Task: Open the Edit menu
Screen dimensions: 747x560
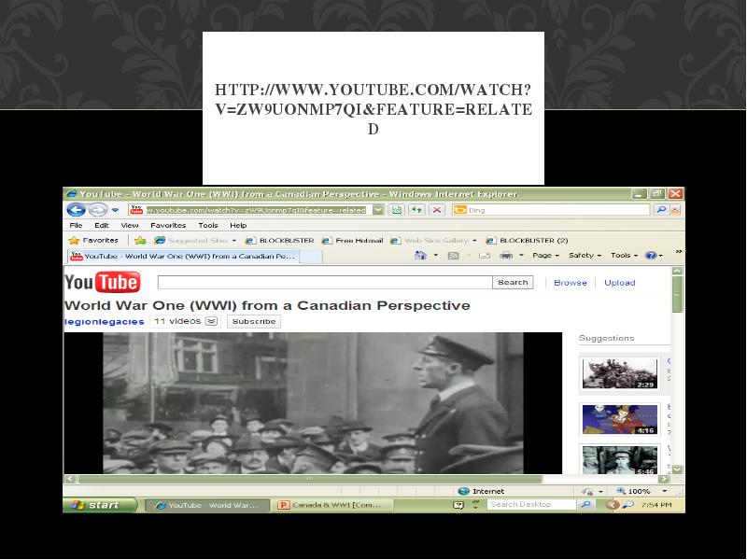Action: pyautogui.click(x=101, y=225)
